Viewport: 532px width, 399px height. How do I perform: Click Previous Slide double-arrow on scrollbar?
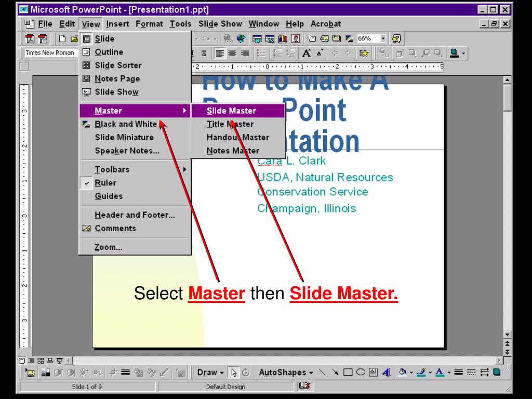click(x=507, y=344)
